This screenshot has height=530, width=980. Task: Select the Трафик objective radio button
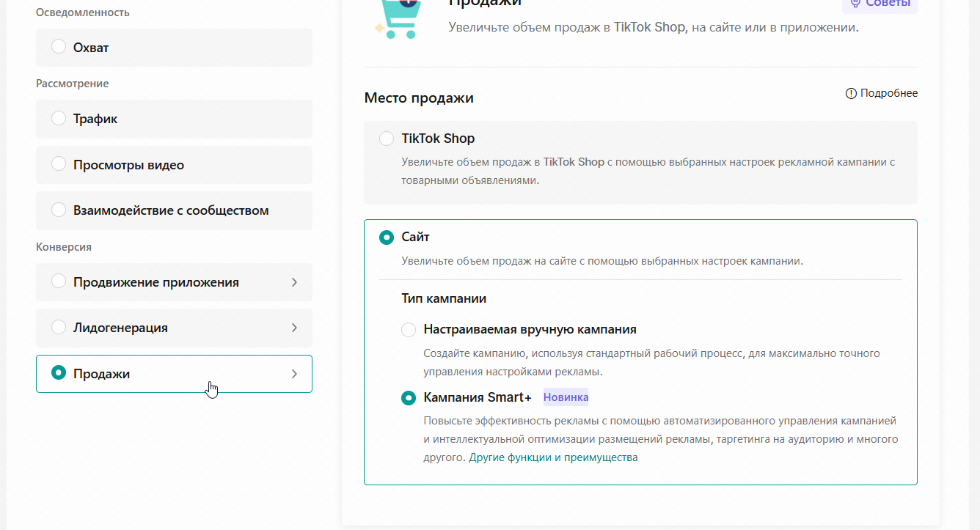point(59,118)
